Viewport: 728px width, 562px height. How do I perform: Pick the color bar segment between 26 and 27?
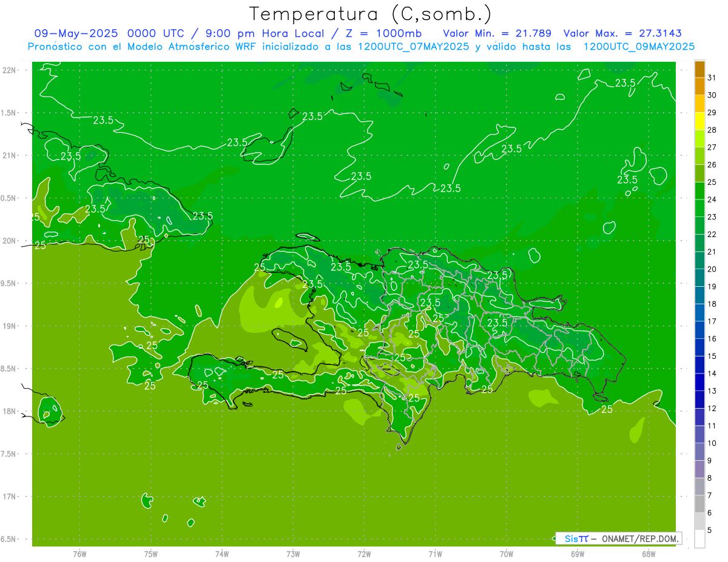click(699, 156)
